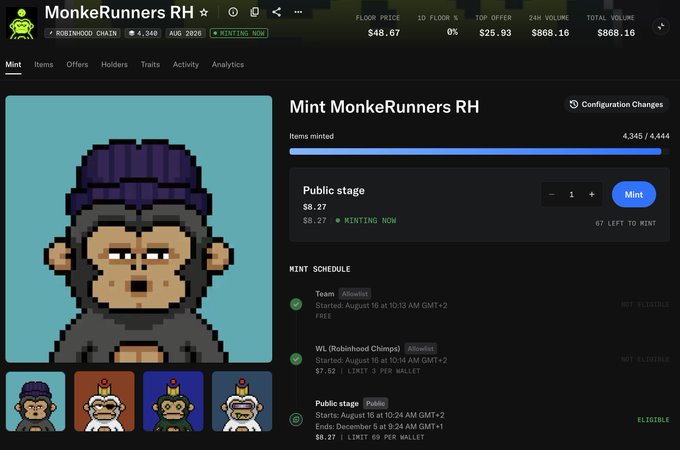
Task: Click the Minting Now status badge
Action: pos(239,33)
